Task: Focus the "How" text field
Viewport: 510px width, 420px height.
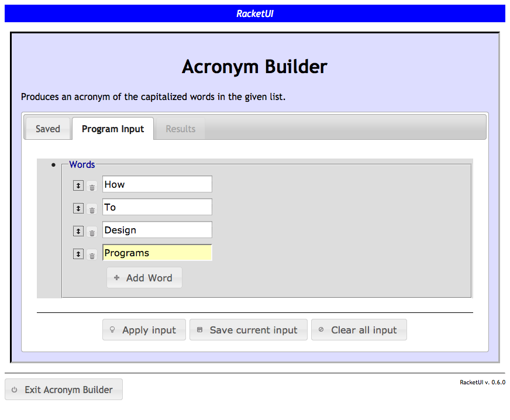Action: (157, 184)
